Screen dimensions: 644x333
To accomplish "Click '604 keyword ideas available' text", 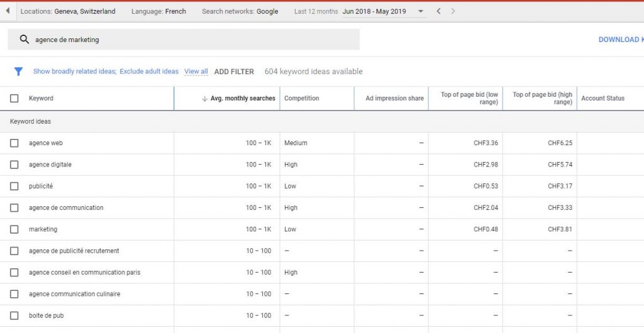I will (313, 72).
